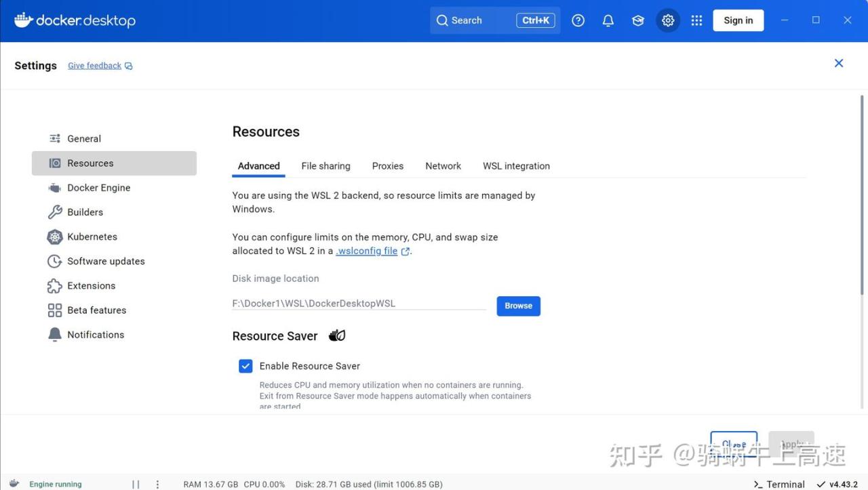Disable the Enable Resource Saver checkbox
This screenshot has width=868, height=490.
tap(245, 366)
